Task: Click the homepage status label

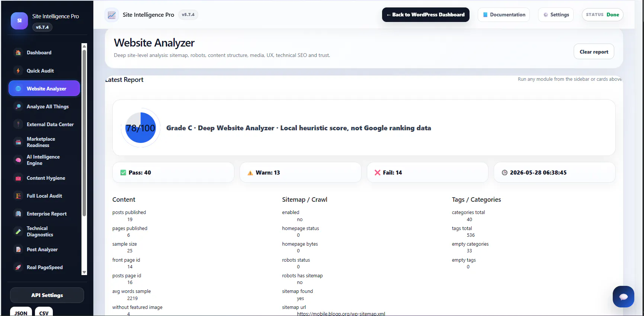Action: coord(301,229)
